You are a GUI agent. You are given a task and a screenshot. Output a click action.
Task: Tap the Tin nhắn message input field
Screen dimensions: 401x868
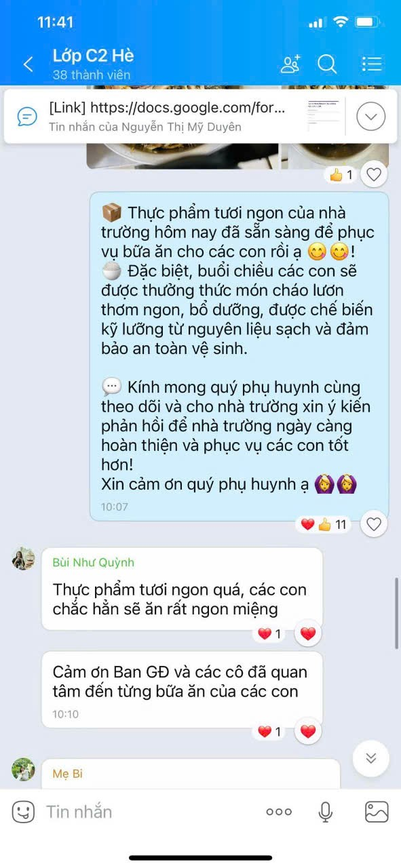pos(149,812)
